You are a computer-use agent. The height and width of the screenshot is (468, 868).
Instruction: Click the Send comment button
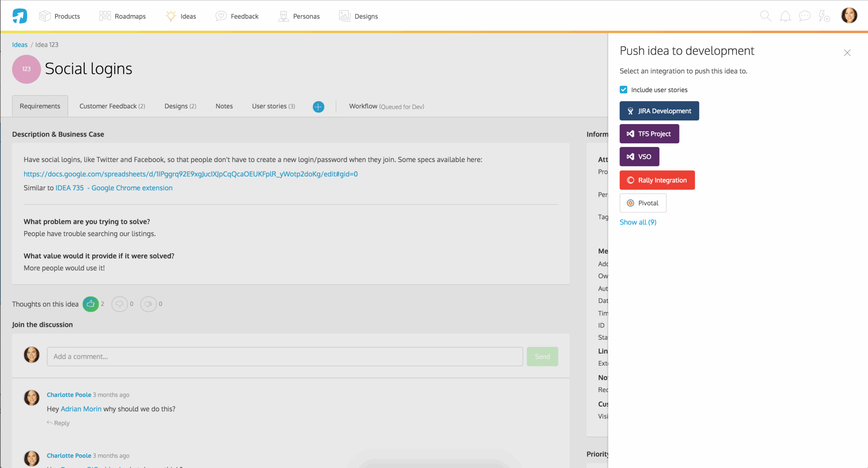[542, 356]
